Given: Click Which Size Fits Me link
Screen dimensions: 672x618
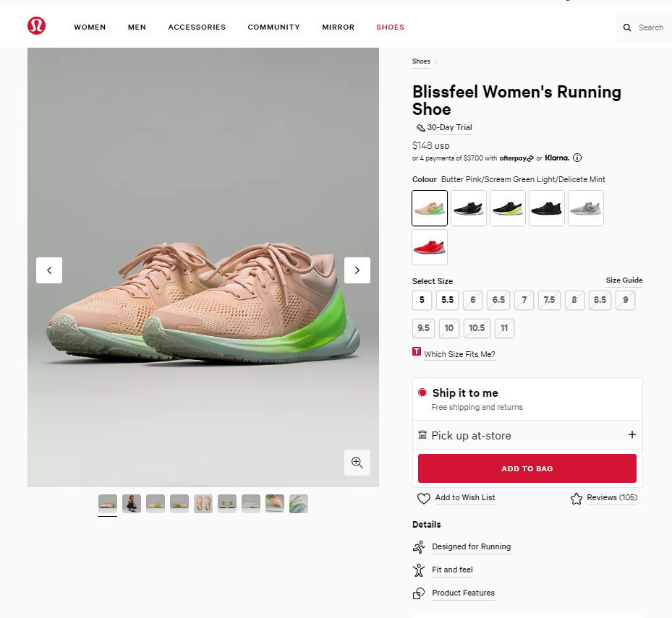Looking at the screenshot, I should coord(459,355).
